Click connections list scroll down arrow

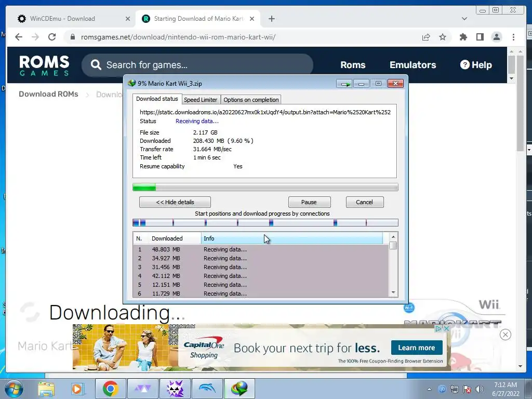coord(393,292)
